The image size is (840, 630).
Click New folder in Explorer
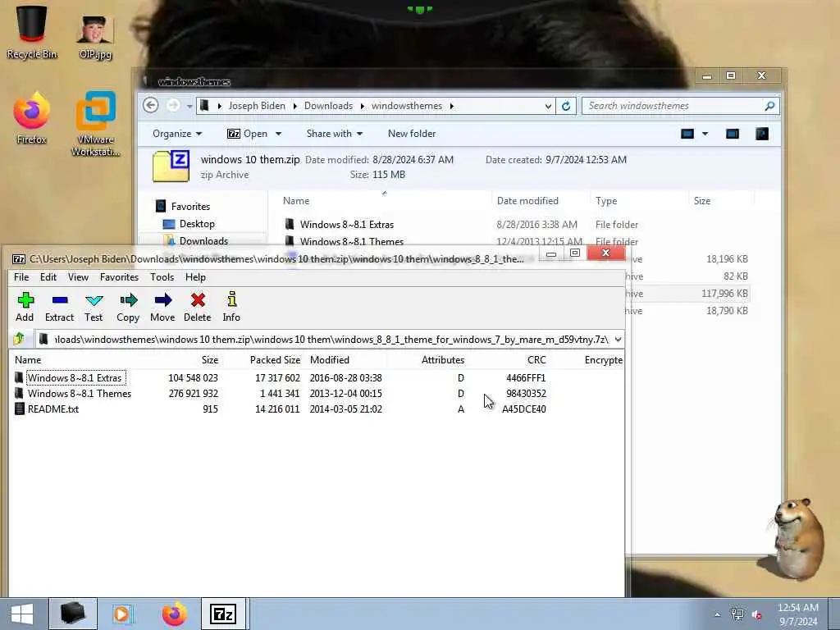tap(412, 134)
